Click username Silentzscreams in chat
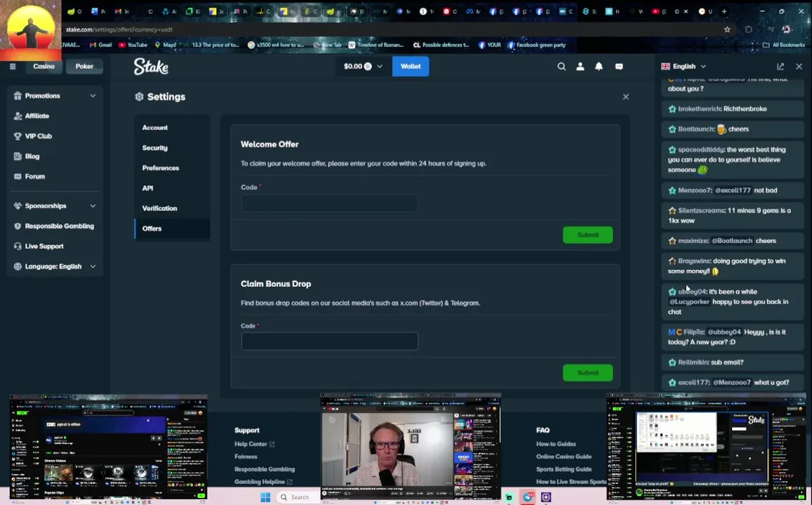Image resolution: width=812 pixels, height=505 pixels. (701, 210)
